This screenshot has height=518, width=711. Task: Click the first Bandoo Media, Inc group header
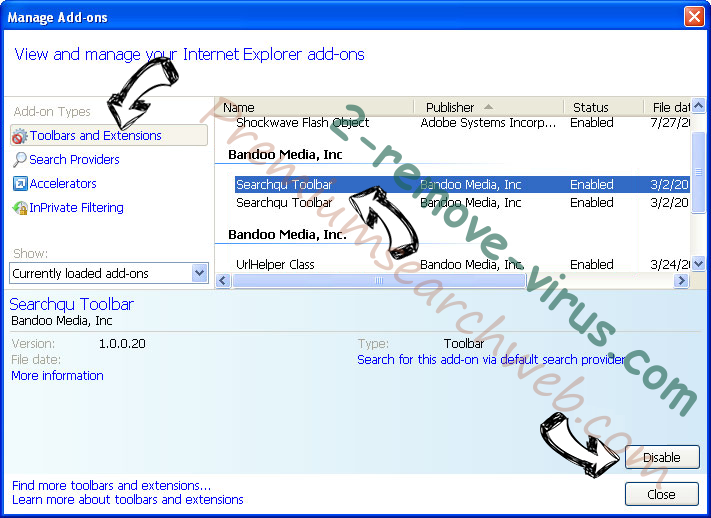(285, 155)
